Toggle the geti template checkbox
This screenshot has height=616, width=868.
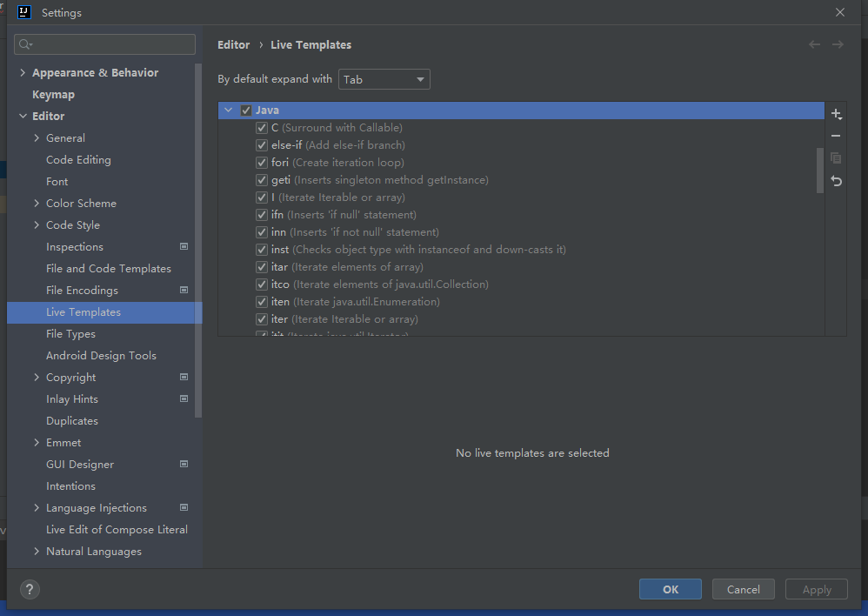pyautogui.click(x=262, y=180)
